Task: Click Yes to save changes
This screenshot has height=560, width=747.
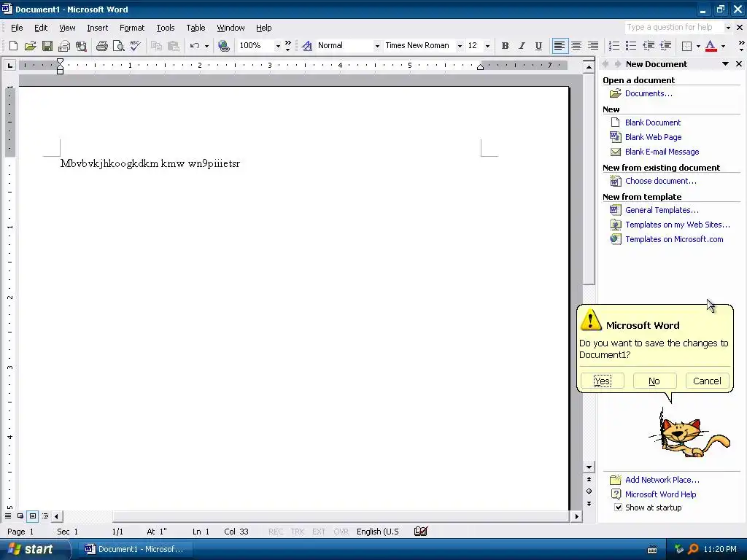Action: tap(602, 381)
